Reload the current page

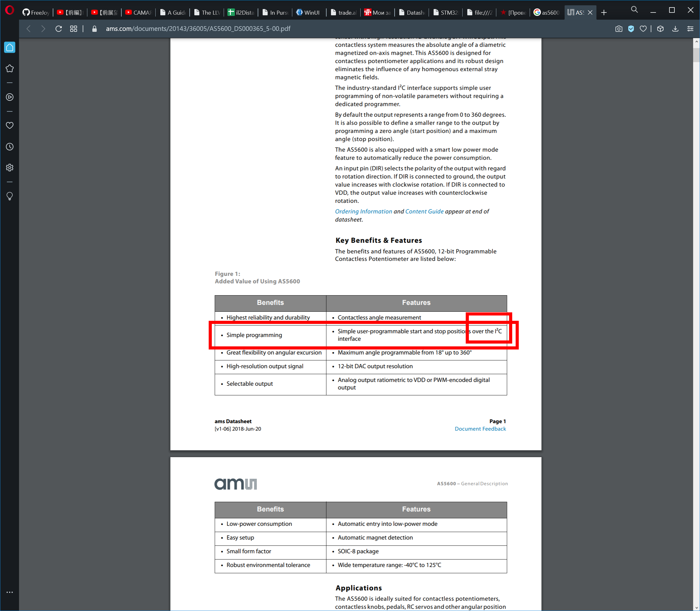click(x=59, y=29)
